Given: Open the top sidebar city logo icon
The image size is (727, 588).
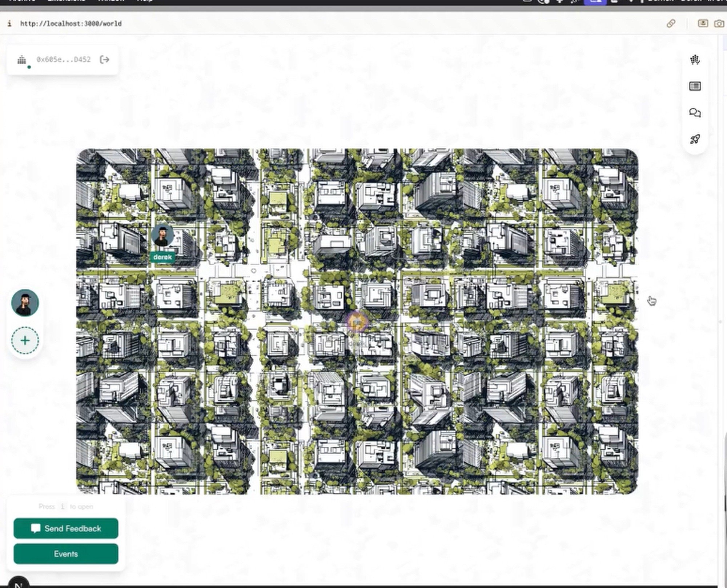Looking at the screenshot, I should 695,60.
